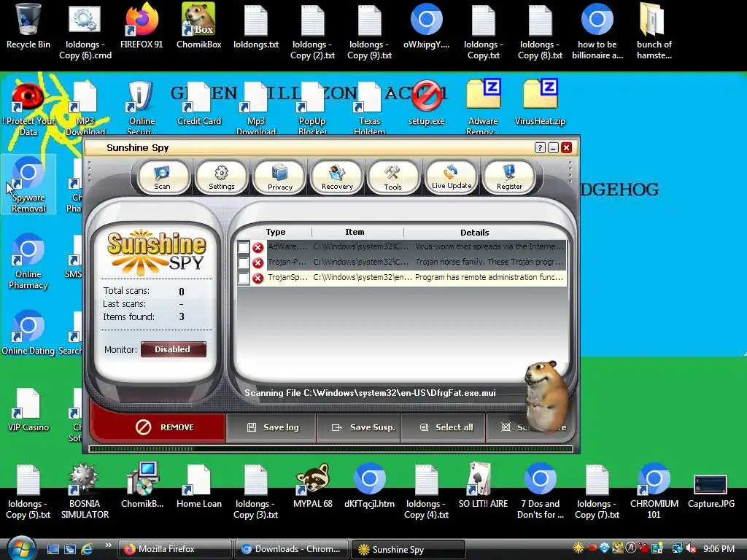Sort results by Details column header
747x560 pixels.
474,233
